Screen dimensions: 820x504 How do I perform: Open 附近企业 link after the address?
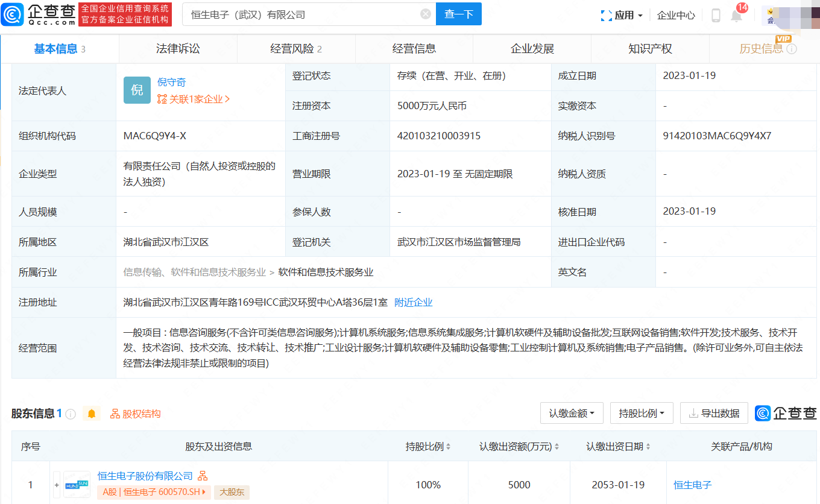(413, 303)
